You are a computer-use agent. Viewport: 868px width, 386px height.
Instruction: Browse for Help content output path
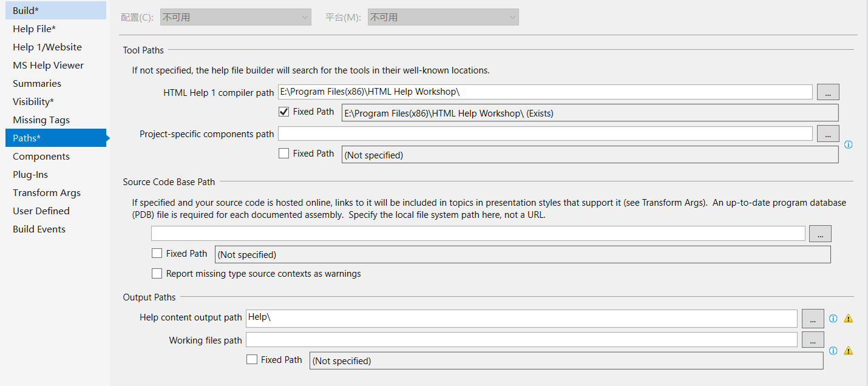(x=813, y=319)
